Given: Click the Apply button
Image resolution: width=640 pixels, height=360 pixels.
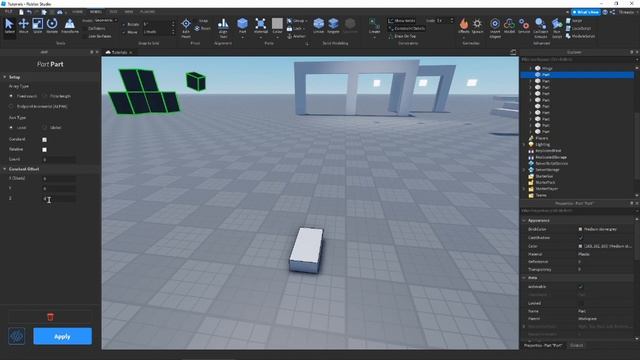Looking at the screenshot, I should click(62, 336).
